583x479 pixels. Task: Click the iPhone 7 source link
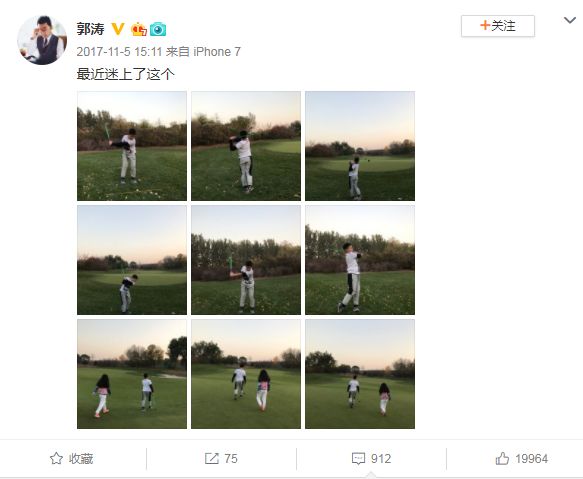pos(217,52)
